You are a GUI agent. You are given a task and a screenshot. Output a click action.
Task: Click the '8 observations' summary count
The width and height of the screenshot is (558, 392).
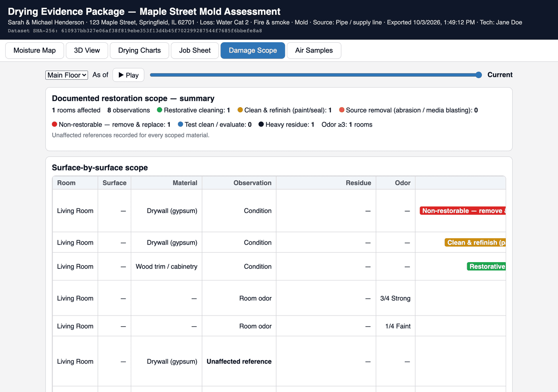(129, 110)
